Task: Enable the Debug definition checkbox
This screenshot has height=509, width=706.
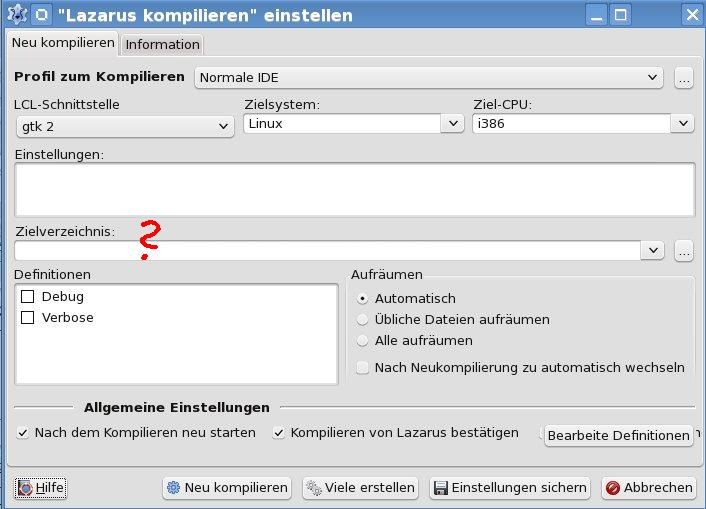Action: click(x=28, y=297)
